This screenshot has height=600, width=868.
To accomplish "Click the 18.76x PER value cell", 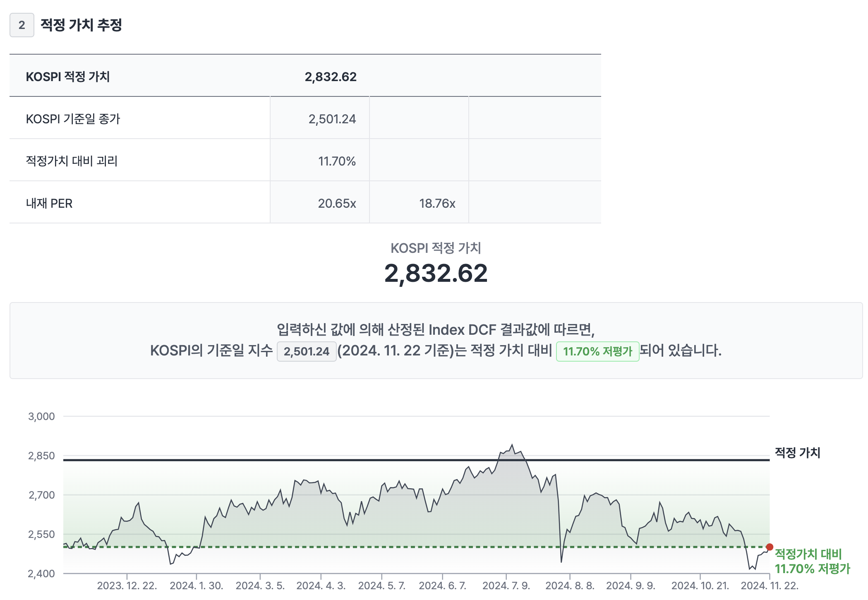I will pyautogui.click(x=437, y=203).
